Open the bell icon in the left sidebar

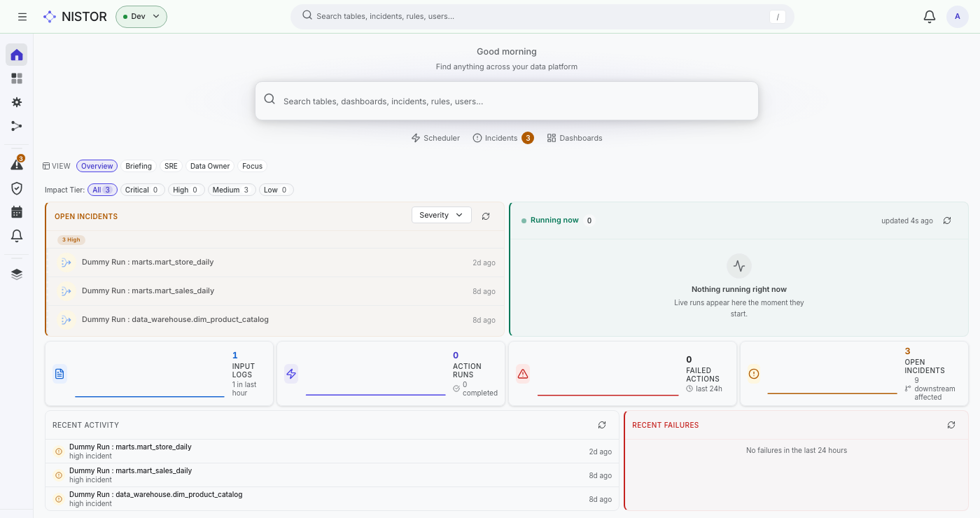(17, 236)
